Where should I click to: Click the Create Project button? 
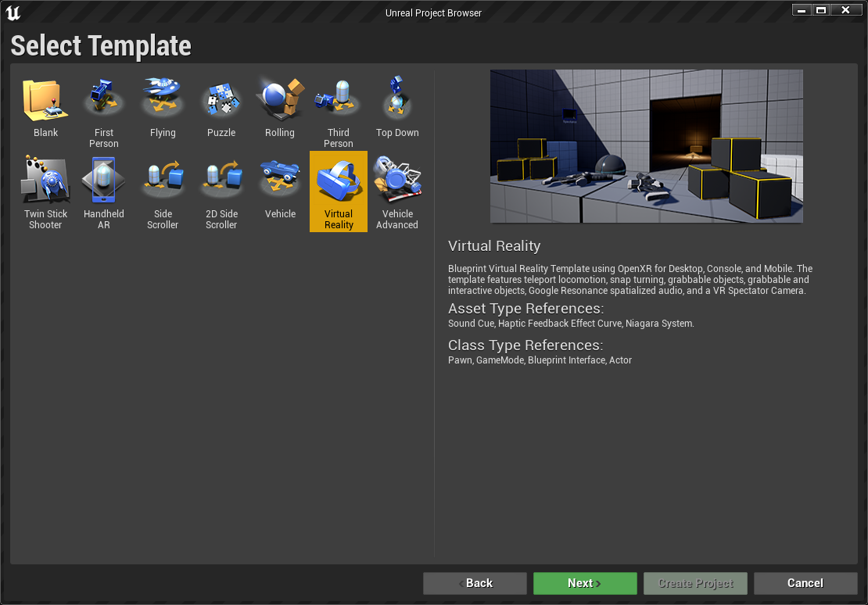click(x=695, y=583)
